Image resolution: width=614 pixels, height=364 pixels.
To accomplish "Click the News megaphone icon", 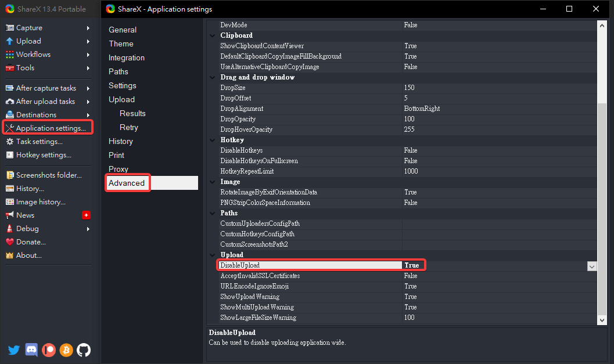I will click(10, 215).
